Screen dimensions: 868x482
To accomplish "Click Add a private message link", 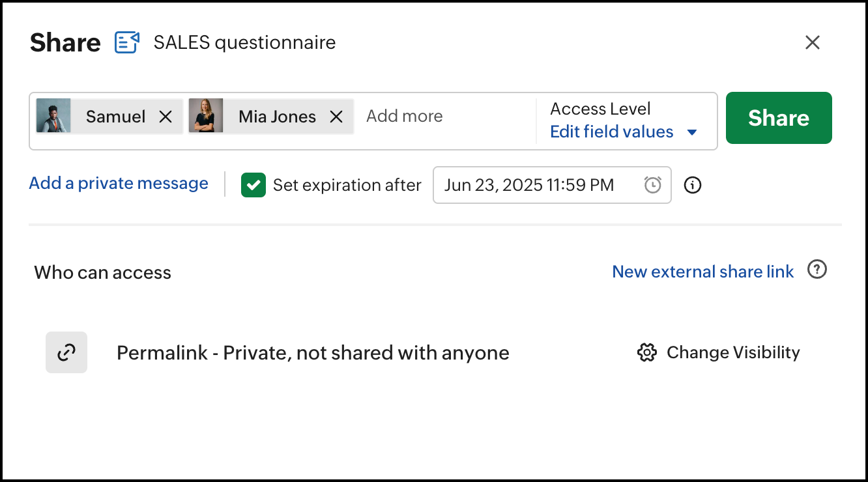I will point(119,183).
